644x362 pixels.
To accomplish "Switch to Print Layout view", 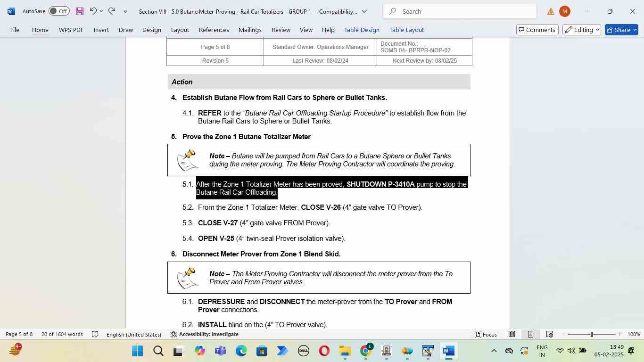I will point(530,334).
